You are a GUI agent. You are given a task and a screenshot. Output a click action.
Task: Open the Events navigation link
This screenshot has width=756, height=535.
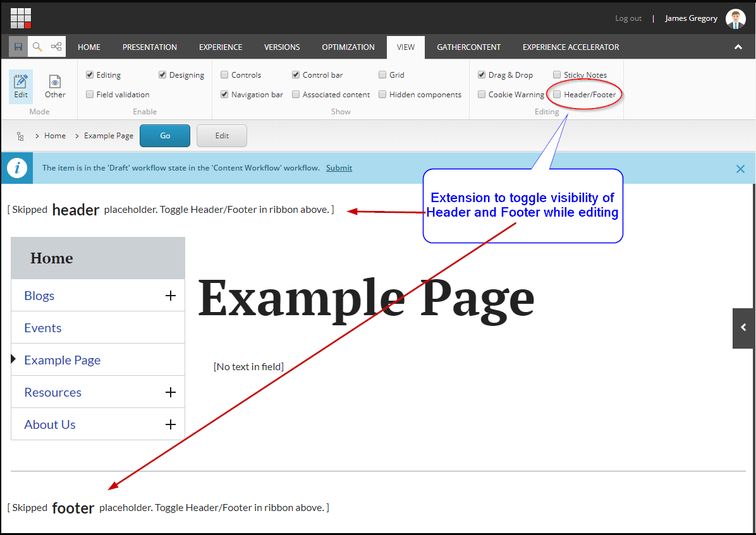[x=43, y=328]
